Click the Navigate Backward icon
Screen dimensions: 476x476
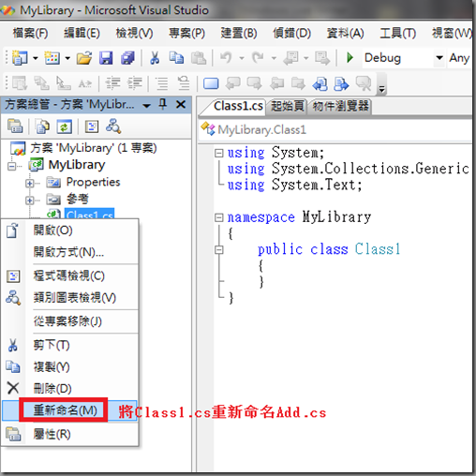tap(290, 58)
